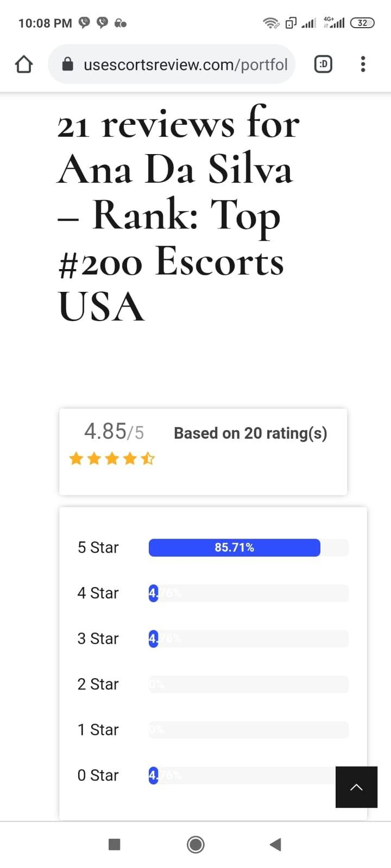
Task: Tap the "Based on 20 rating(s)" text
Action: tap(250, 433)
